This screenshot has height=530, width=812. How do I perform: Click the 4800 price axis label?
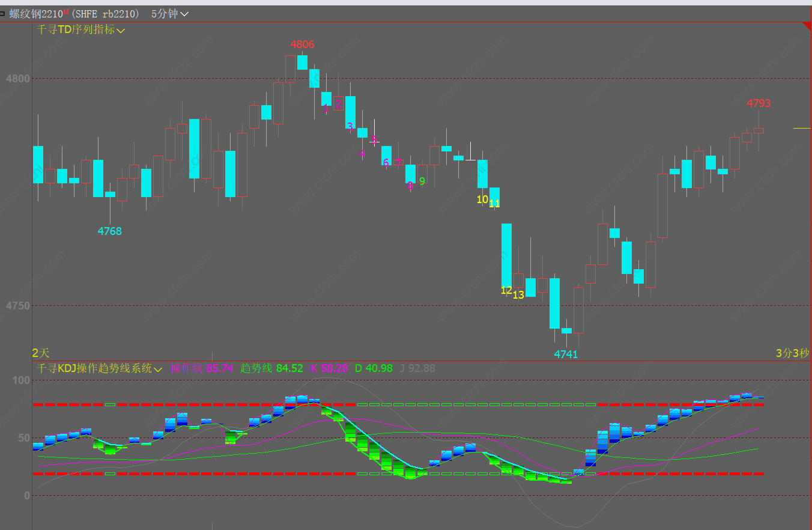coord(17,79)
